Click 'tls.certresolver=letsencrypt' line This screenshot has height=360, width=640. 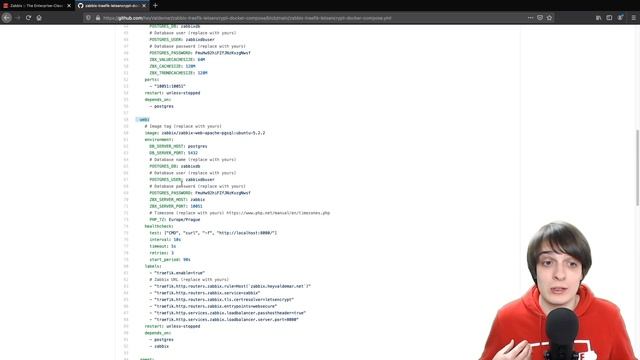[222, 300]
